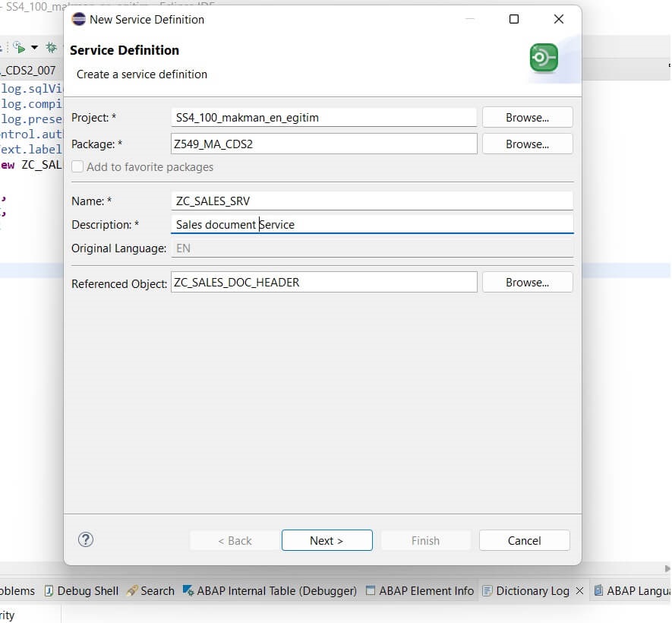Cancel the New Service Definition wizard
The height and width of the screenshot is (623, 672).
pyautogui.click(x=524, y=540)
